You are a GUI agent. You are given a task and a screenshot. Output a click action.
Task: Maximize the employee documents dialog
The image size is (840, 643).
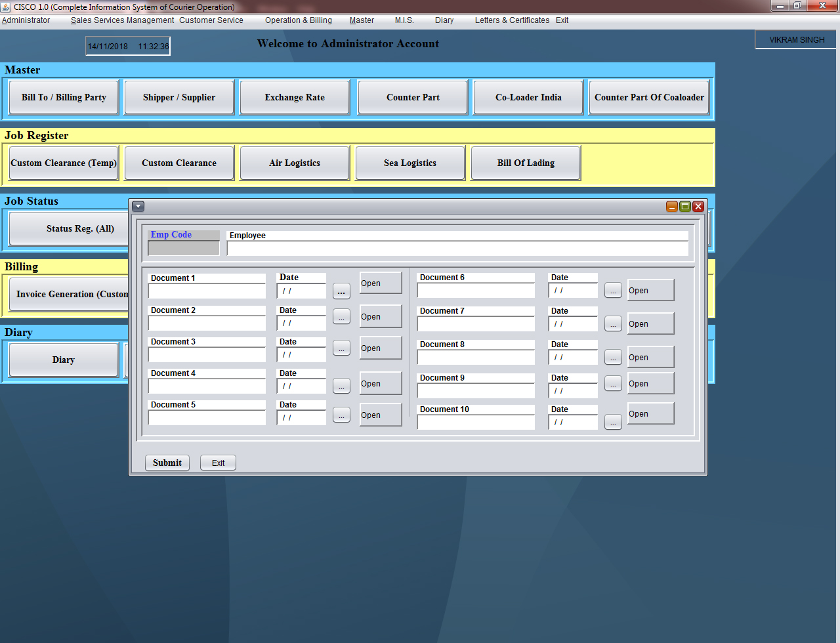coord(685,207)
